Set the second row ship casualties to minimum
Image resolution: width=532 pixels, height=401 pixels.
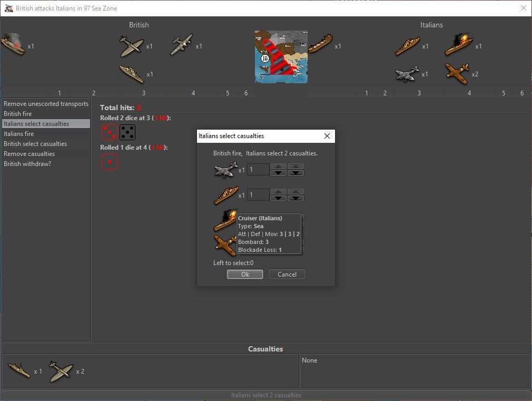point(295,198)
